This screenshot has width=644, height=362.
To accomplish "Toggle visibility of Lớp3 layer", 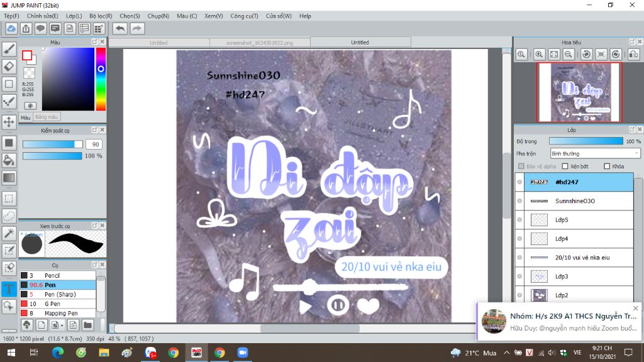I will pyautogui.click(x=519, y=277).
